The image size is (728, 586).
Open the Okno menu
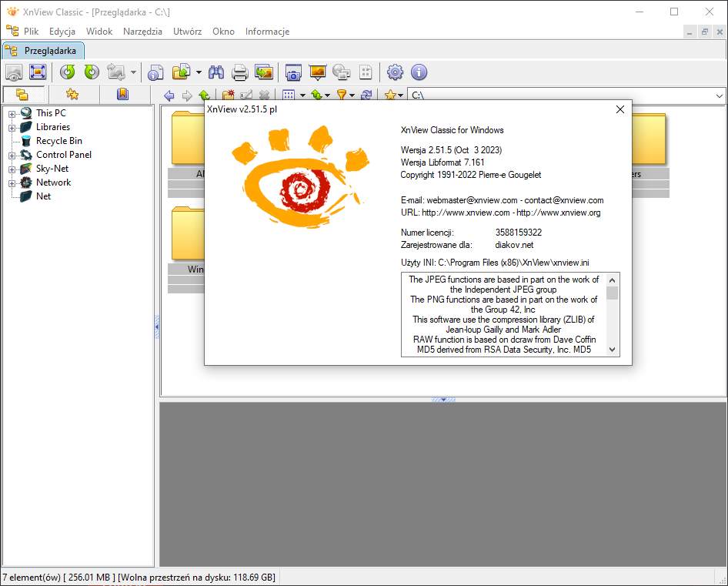(x=223, y=32)
